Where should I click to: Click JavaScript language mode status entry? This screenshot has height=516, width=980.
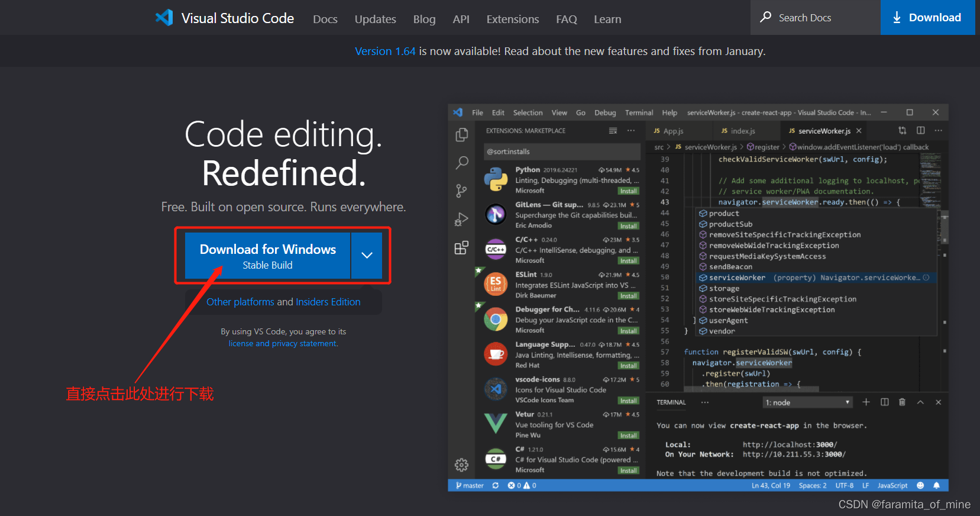tap(892, 485)
